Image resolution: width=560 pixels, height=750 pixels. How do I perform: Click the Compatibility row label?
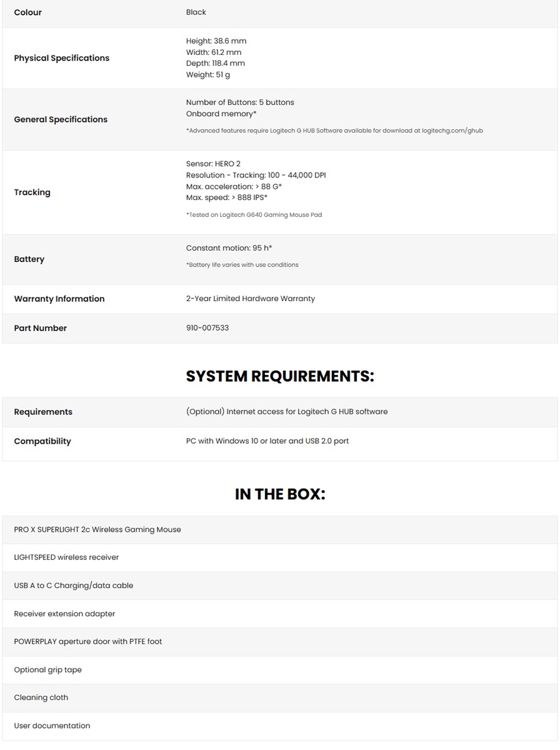42,441
